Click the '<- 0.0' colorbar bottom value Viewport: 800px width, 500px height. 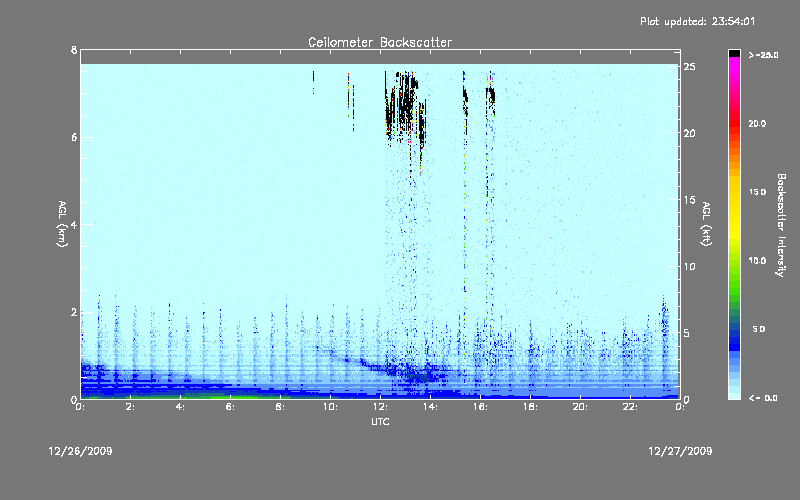[x=763, y=398]
